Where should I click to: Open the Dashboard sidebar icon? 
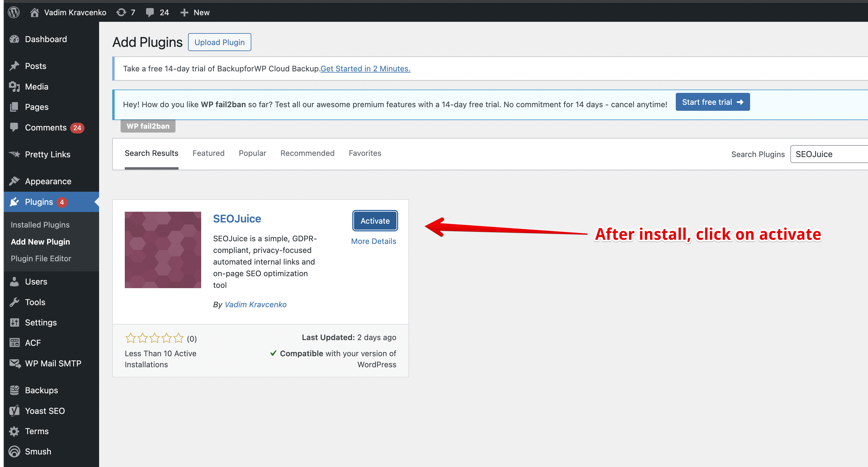point(15,39)
